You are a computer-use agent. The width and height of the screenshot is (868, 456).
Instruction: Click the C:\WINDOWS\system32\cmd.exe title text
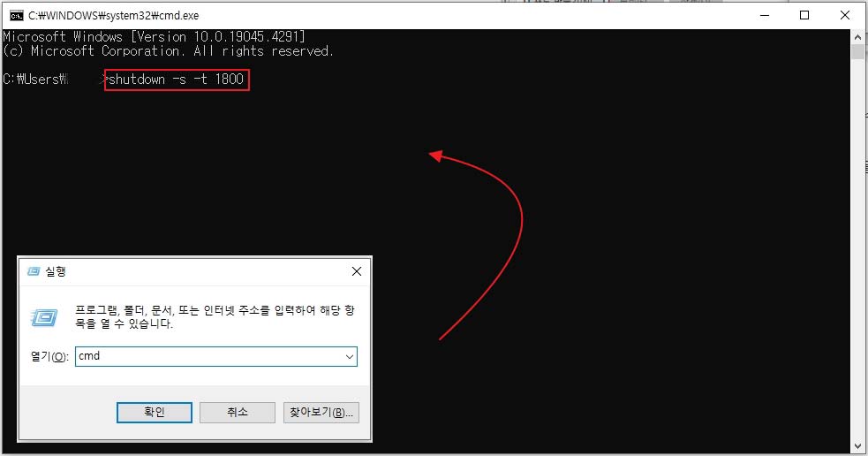114,16
